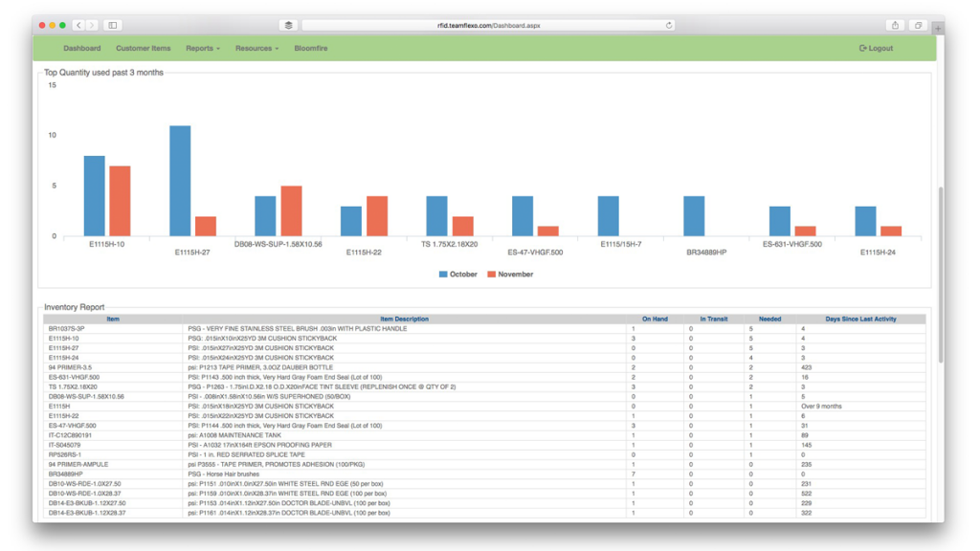Click the orange November bar for DB08-WS-SUP-1.58X10.56
Image resolution: width=980 pixels, height=551 pixels.
[291, 211]
